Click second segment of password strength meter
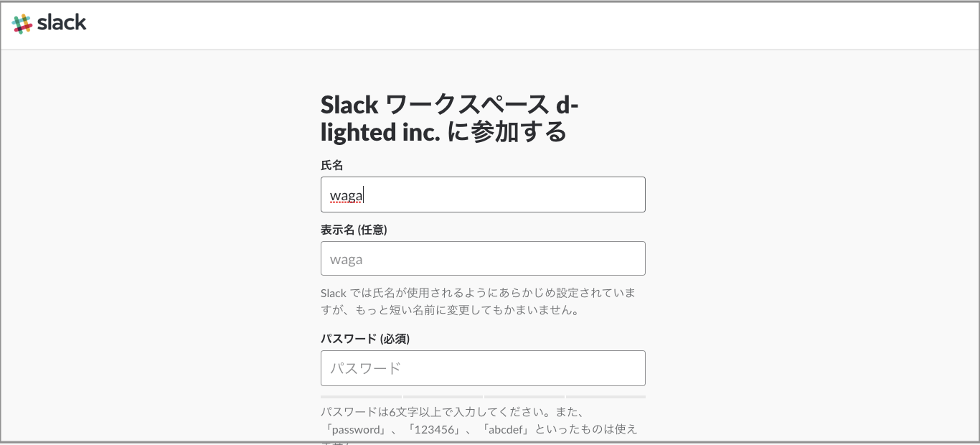Screen dimensions: 980x445 tap(443, 396)
